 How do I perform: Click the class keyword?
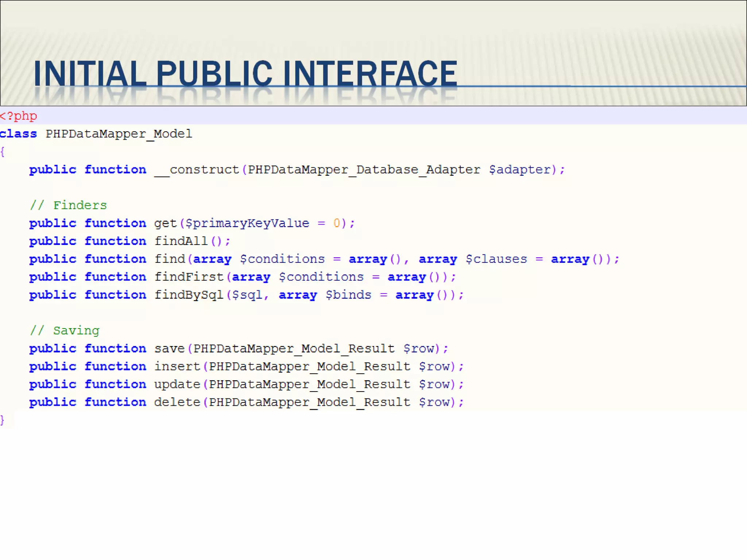pos(18,134)
